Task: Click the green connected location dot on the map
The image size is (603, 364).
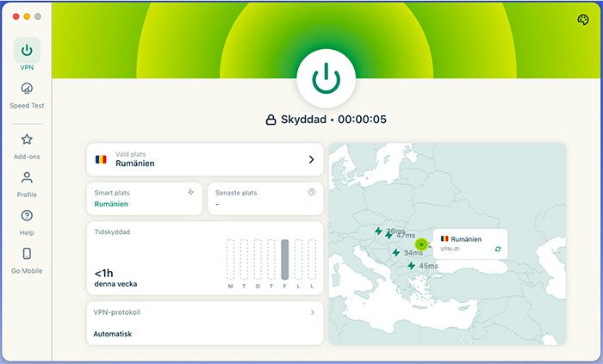Action: pyautogui.click(x=421, y=244)
